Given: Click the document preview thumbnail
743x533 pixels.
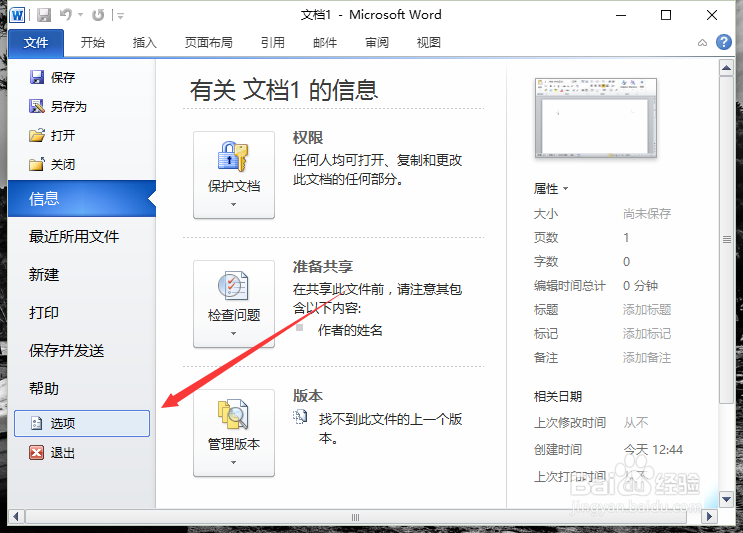Looking at the screenshot, I should tap(596, 118).
